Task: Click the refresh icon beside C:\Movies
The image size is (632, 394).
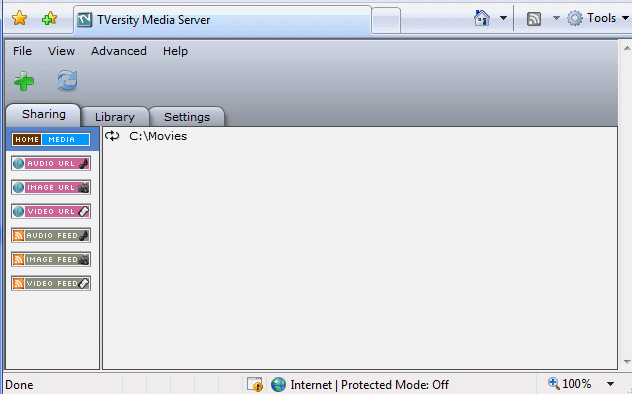Action: click(112, 136)
